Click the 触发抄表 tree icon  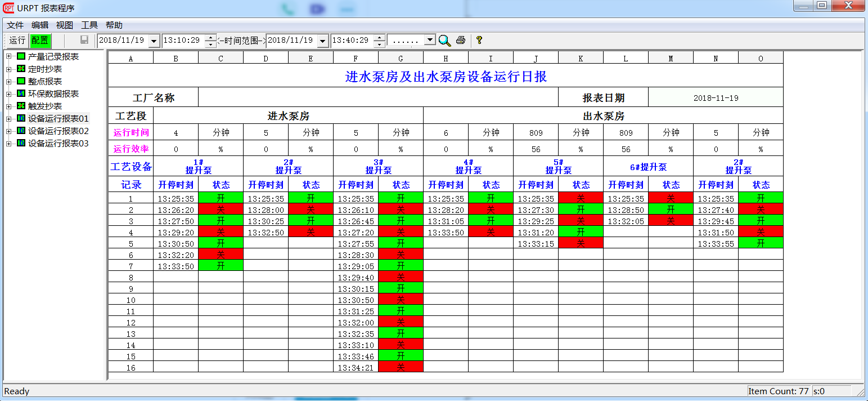[21, 106]
